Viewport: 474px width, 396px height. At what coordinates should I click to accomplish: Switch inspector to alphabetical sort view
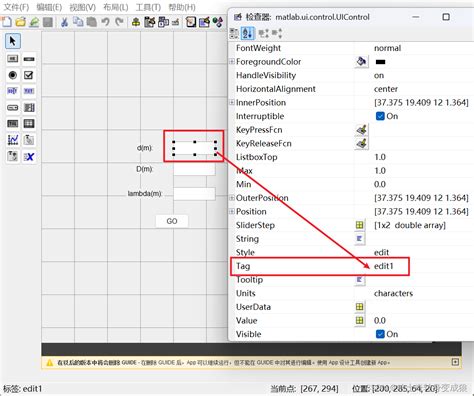[x=247, y=33]
